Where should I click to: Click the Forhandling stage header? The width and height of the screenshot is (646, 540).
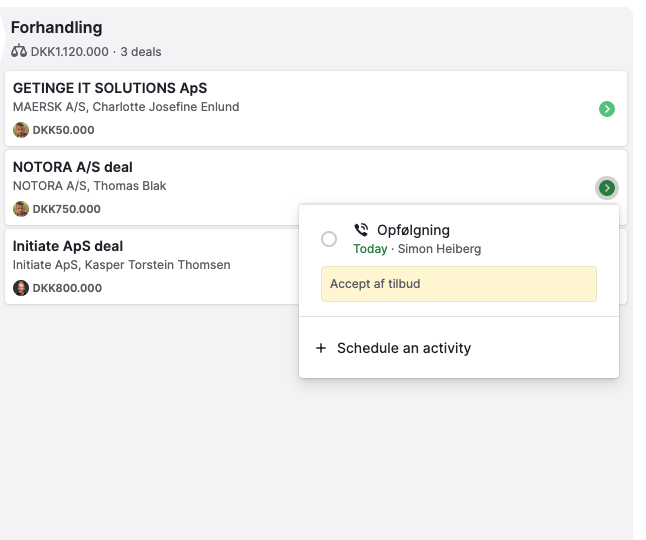[56, 28]
